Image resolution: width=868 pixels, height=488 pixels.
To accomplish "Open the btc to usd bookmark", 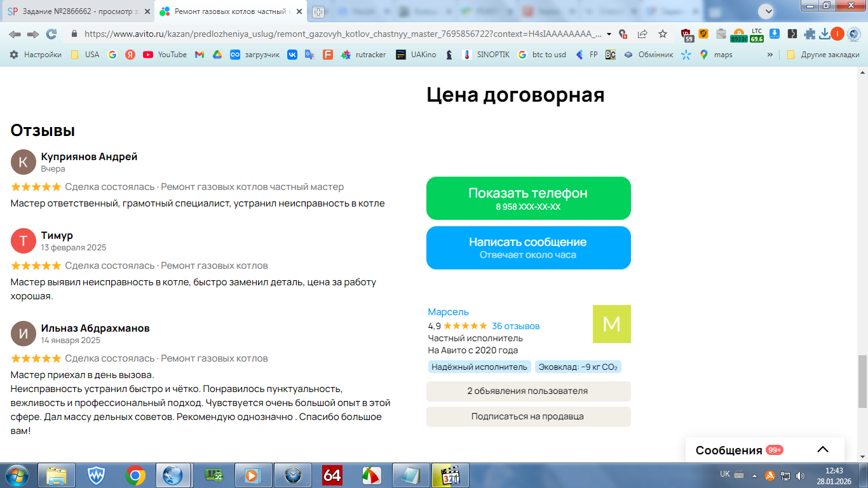I will coord(542,55).
